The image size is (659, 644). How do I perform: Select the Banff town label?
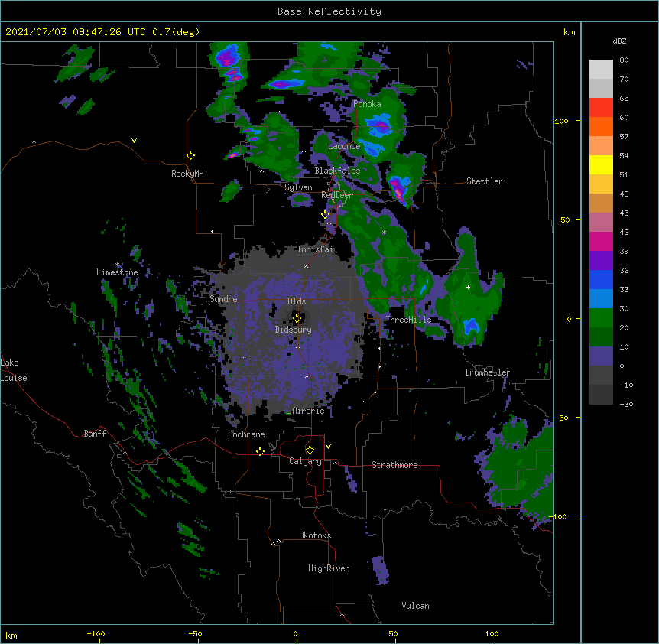(x=95, y=434)
